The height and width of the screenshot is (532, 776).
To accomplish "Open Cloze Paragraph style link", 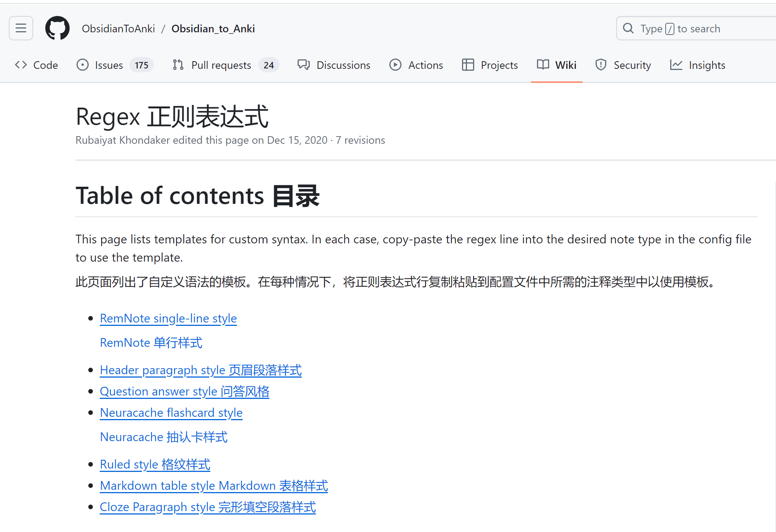I will point(208,507).
